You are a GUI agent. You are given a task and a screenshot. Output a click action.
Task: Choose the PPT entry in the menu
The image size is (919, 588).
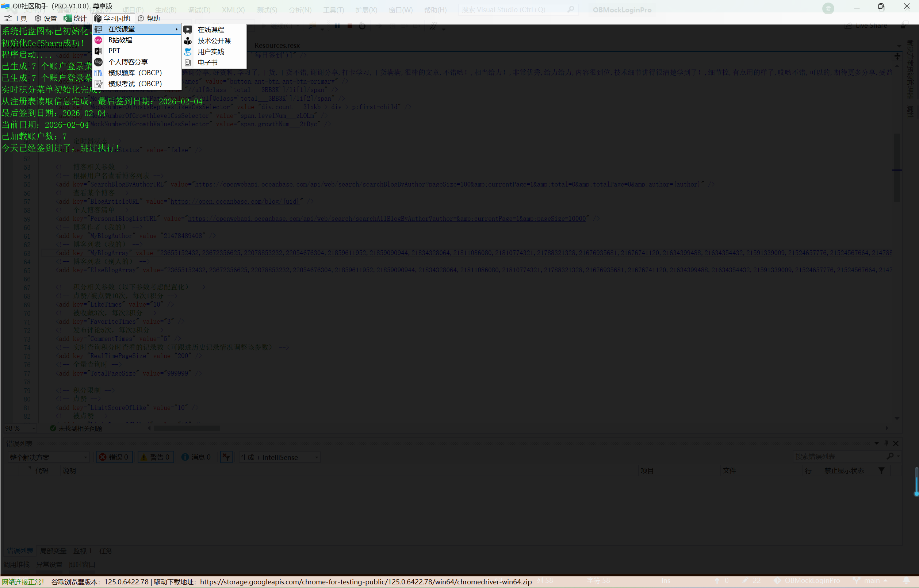[114, 51]
